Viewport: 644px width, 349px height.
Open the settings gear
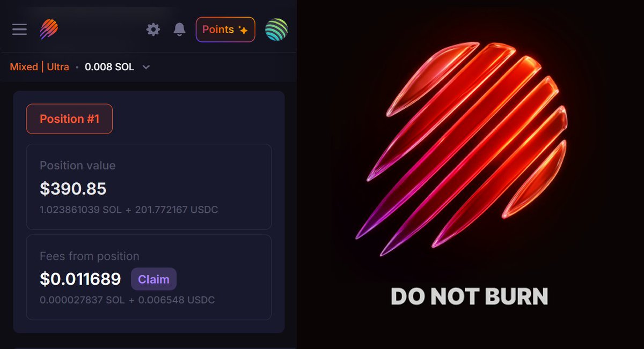[153, 29]
